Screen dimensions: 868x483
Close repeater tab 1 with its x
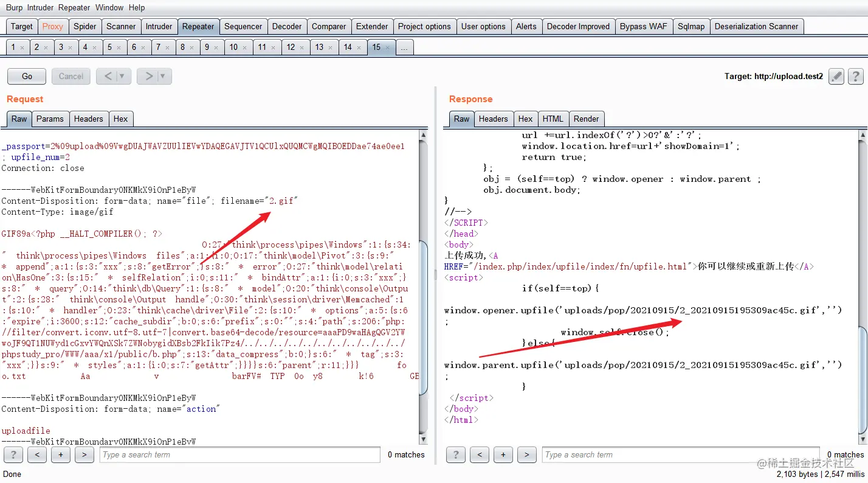pos(22,47)
